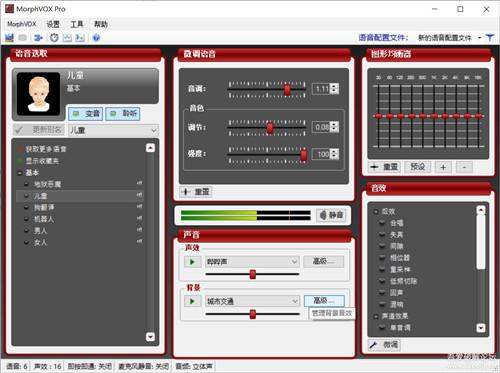
Task: Click the equalizer minus button
Action: click(464, 167)
